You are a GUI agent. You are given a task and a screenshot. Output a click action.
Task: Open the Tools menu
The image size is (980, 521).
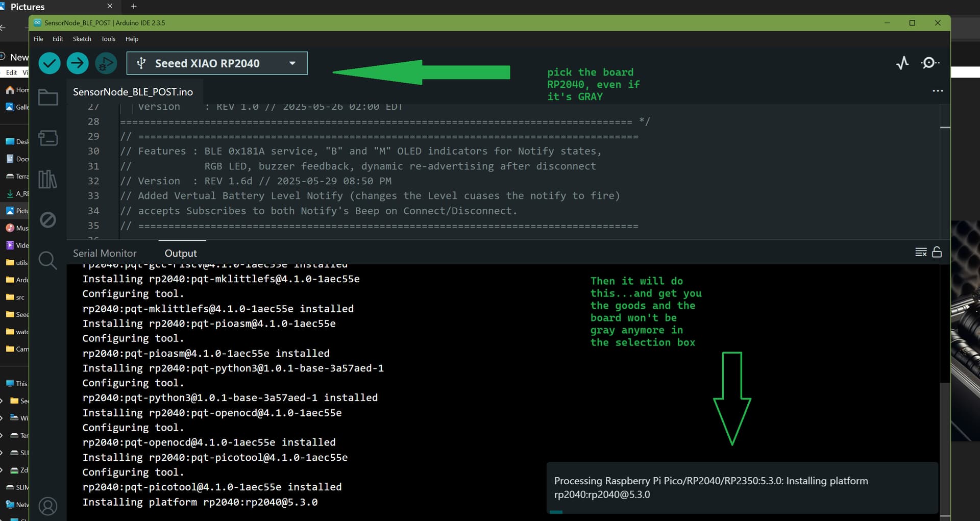108,39
